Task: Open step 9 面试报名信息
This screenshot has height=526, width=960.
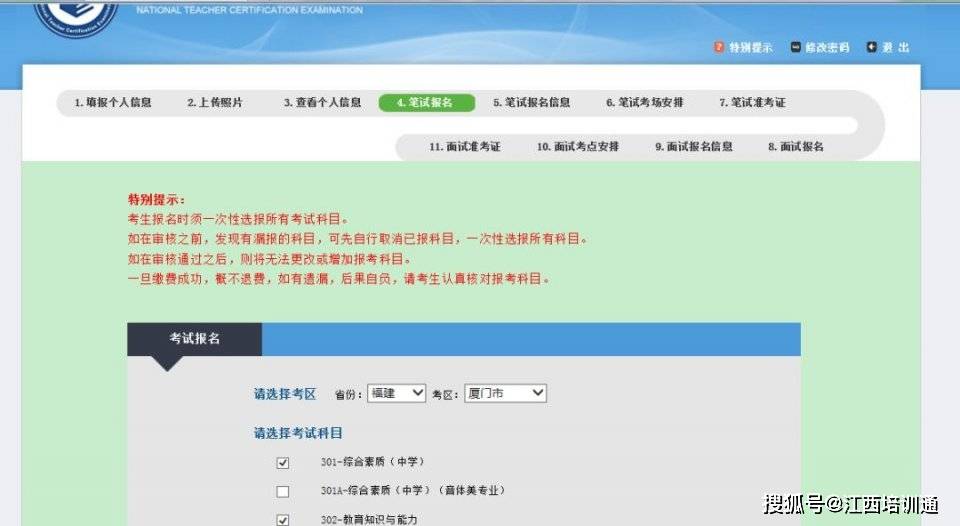Action: coord(694,146)
